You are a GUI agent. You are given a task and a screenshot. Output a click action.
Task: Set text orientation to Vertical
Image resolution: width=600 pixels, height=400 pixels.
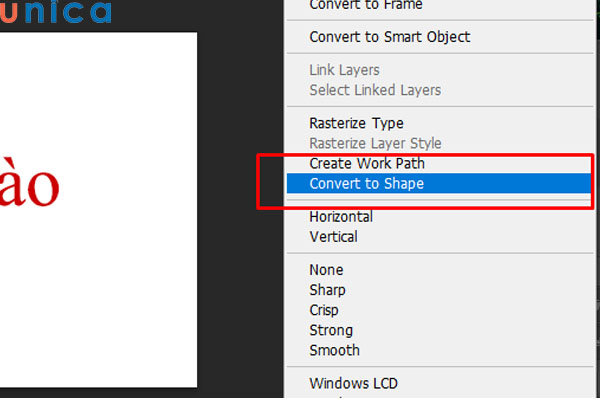point(333,237)
